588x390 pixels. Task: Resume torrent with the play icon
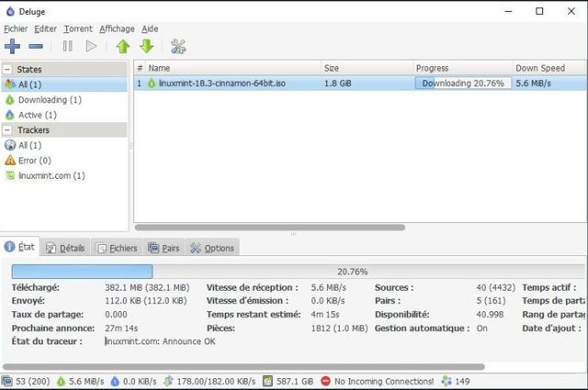click(x=91, y=46)
